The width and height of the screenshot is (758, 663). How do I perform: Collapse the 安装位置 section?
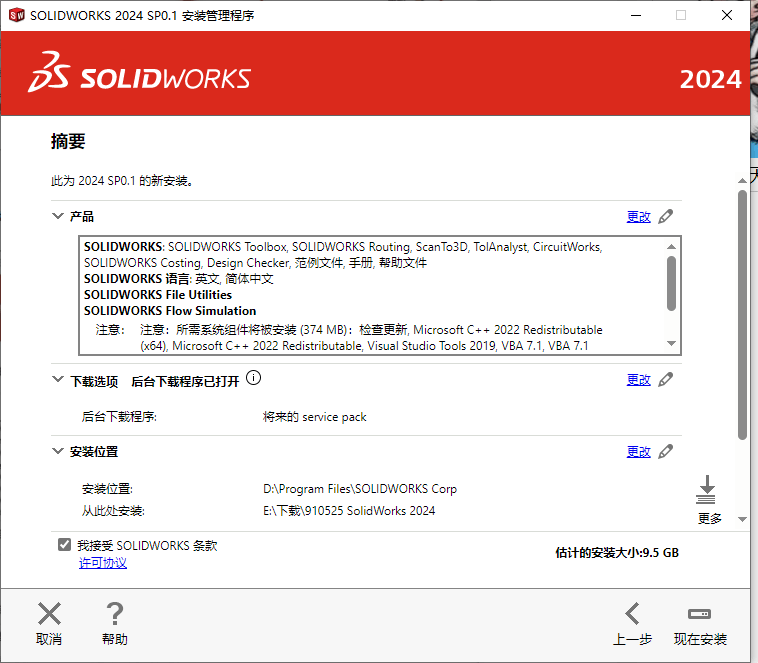point(58,451)
